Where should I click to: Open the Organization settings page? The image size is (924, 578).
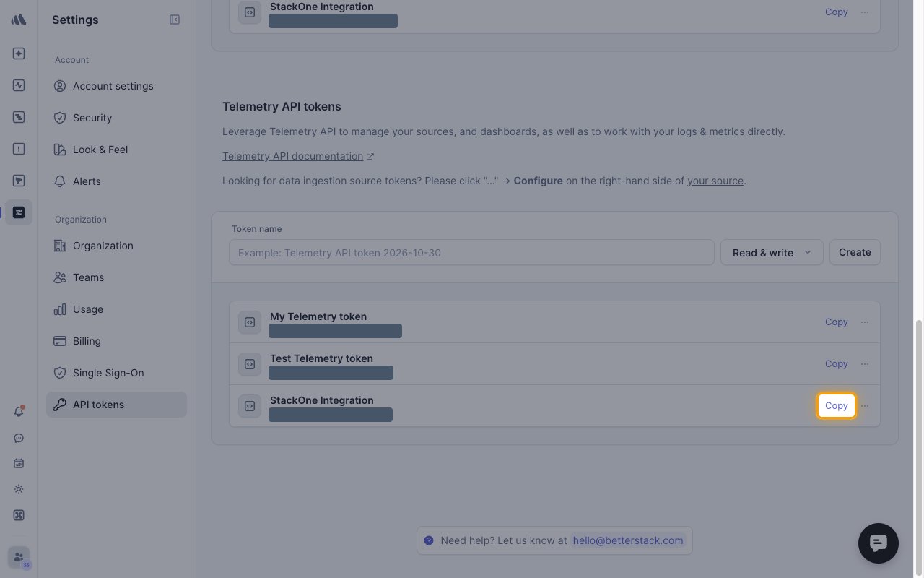[x=116, y=246]
